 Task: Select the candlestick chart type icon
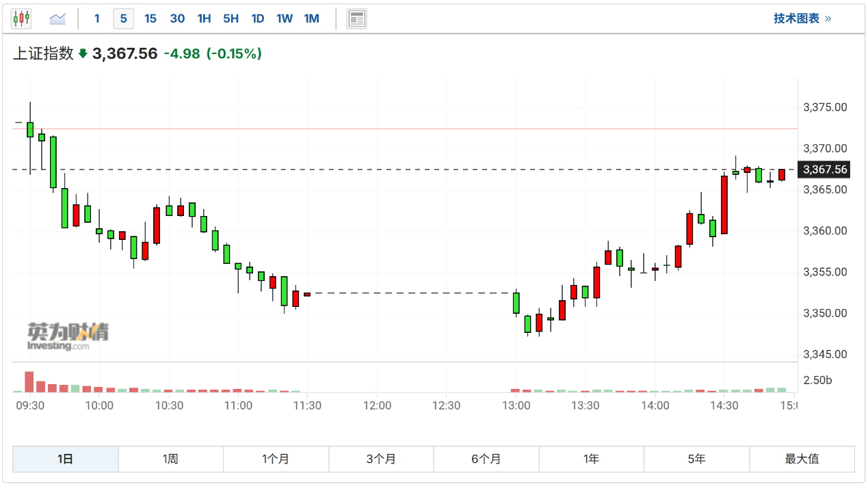[21, 18]
